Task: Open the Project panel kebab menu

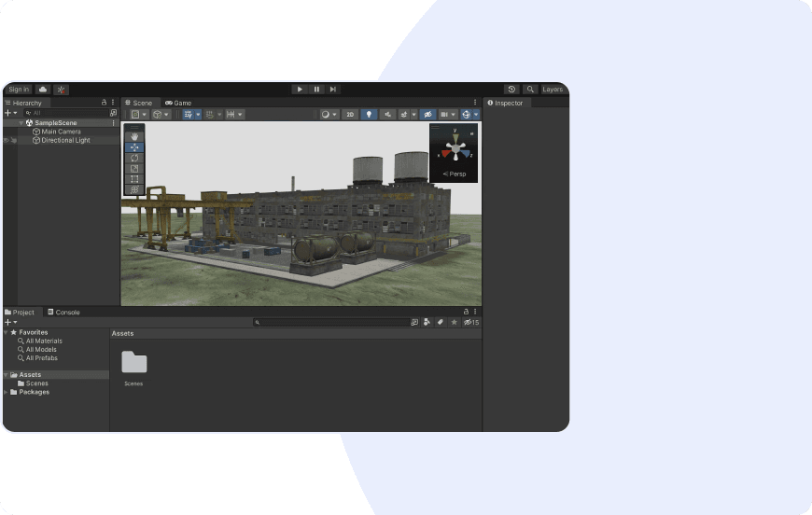Action: point(475,312)
